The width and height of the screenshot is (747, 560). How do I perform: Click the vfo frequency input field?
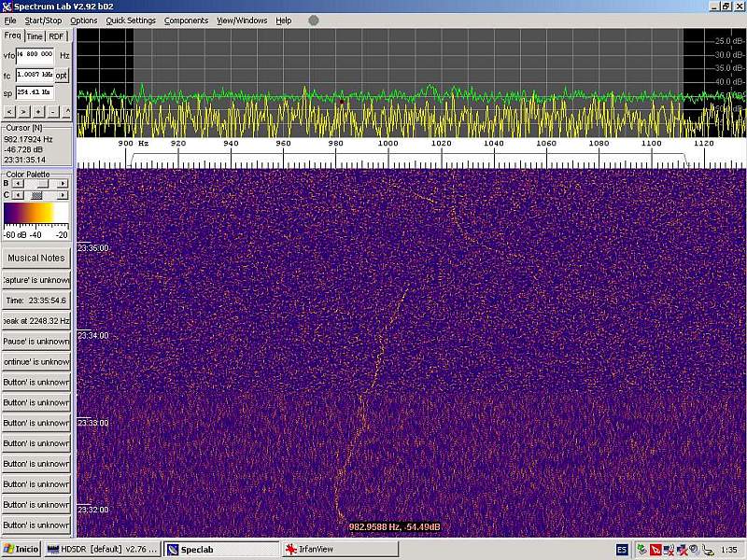click(35, 55)
